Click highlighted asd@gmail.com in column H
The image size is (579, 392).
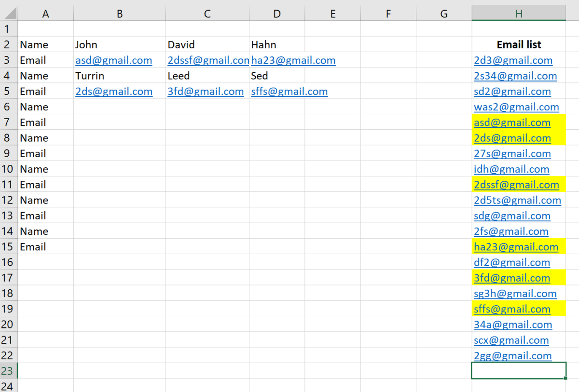pos(512,122)
